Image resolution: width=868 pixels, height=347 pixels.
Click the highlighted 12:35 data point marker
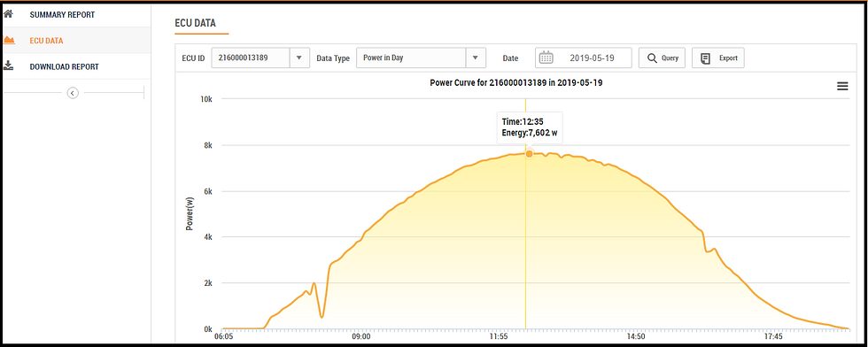(x=530, y=154)
